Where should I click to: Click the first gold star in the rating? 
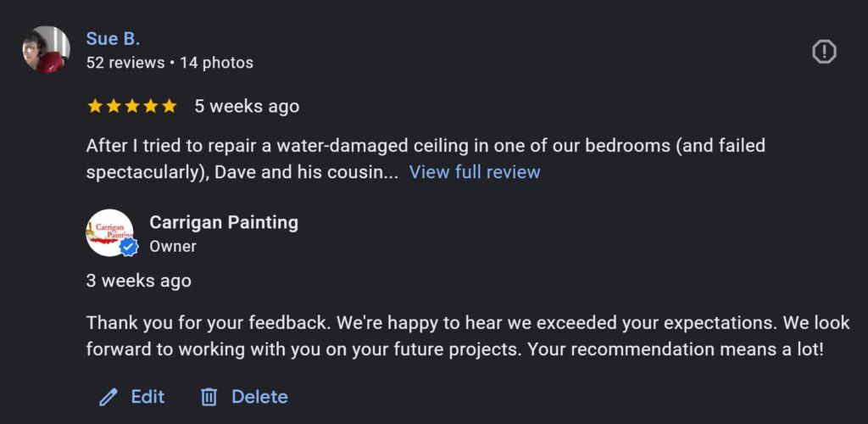(95, 106)
